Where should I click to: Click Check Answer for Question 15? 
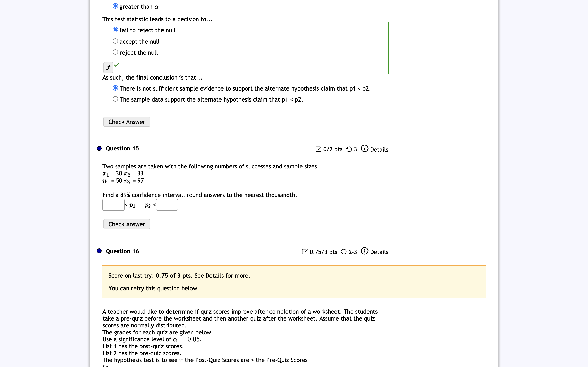click(127, 224)
